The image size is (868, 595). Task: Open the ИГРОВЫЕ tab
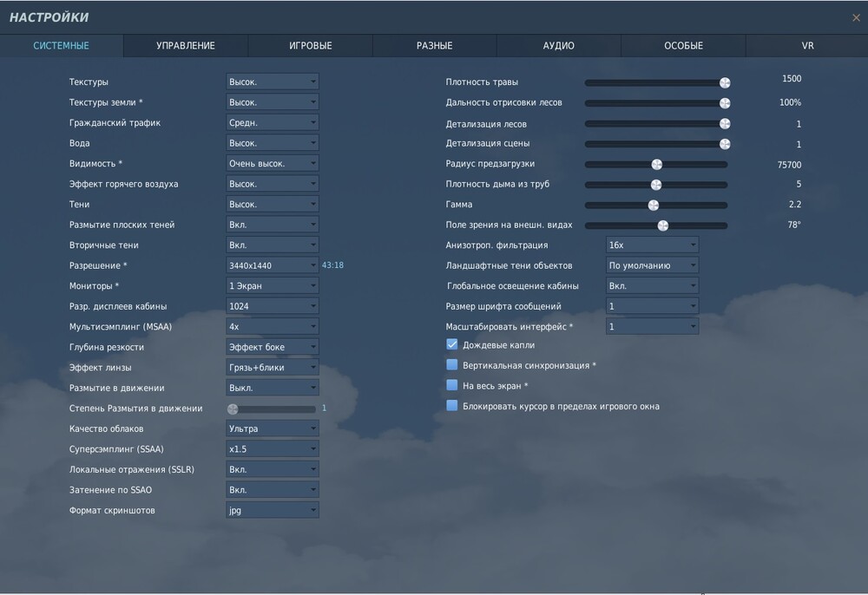(x=310, y=46)
